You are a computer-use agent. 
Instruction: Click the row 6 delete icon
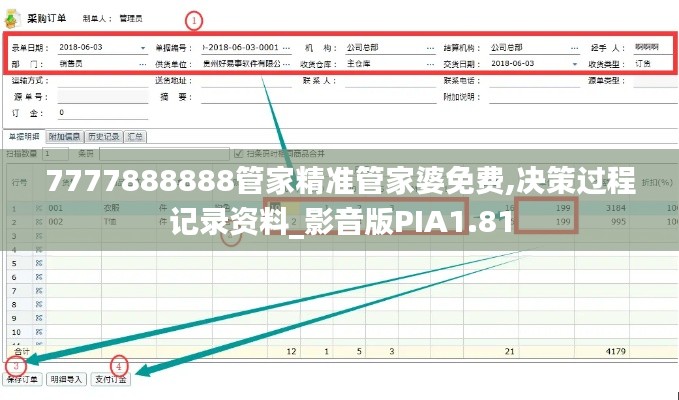point(39,277)
